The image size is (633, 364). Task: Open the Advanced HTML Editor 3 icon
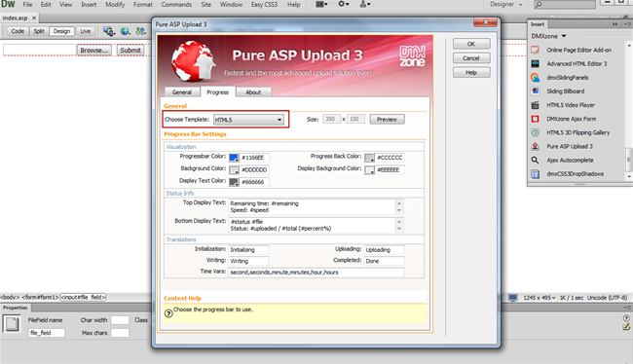click(536, 64)
